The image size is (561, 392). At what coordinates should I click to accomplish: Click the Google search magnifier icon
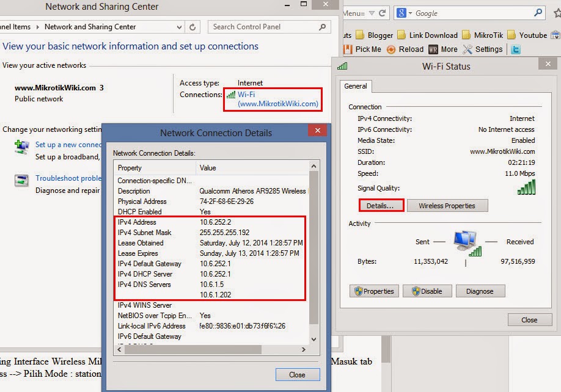click(538, 13)
